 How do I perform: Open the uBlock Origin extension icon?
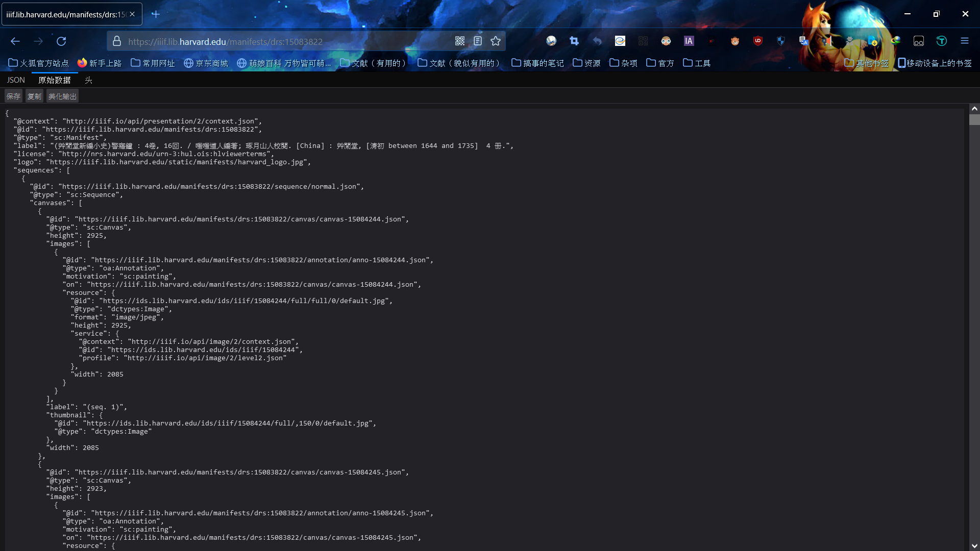(758, 41)
